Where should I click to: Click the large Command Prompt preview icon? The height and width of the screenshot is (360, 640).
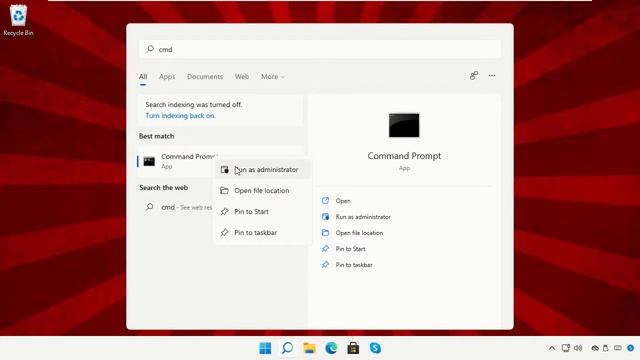(x=404, y=125)
